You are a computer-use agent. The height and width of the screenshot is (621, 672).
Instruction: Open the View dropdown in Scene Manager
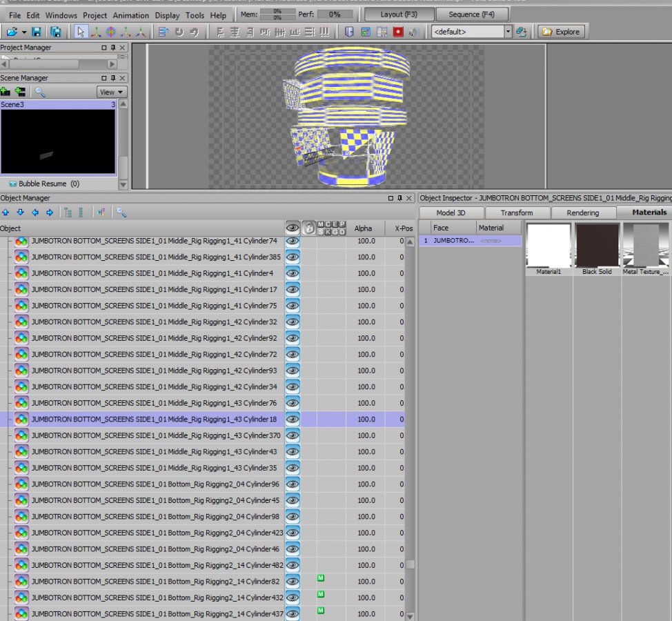coord(111,92)
